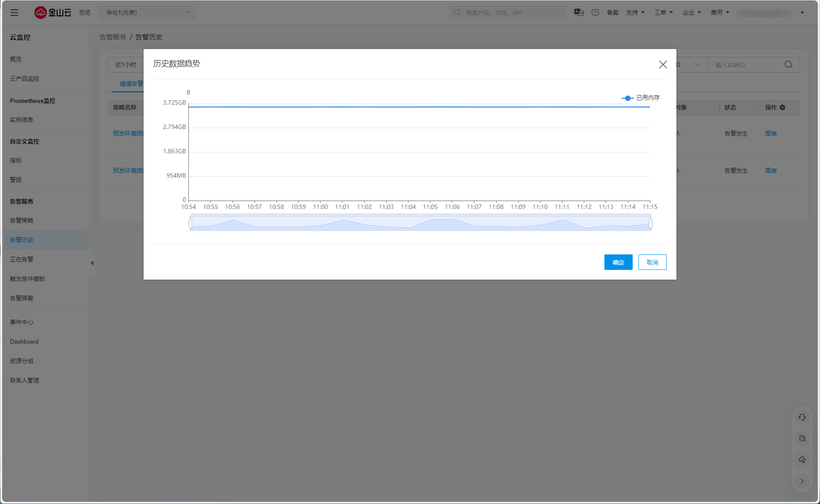This screenshot has height=504, width=820.
Task: Open the documentation floating icon
Action: tap(802, 439)
